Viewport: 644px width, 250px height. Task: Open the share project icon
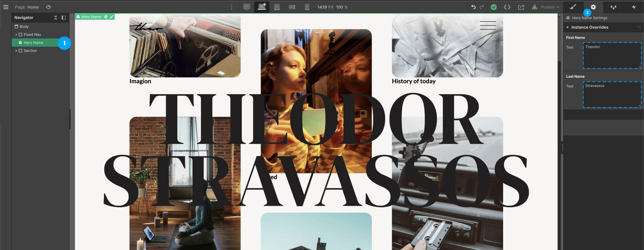tap(521, 7)
